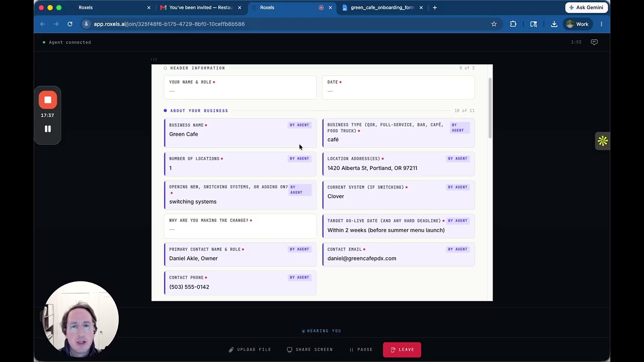Reload the current page

pos(70,24)
